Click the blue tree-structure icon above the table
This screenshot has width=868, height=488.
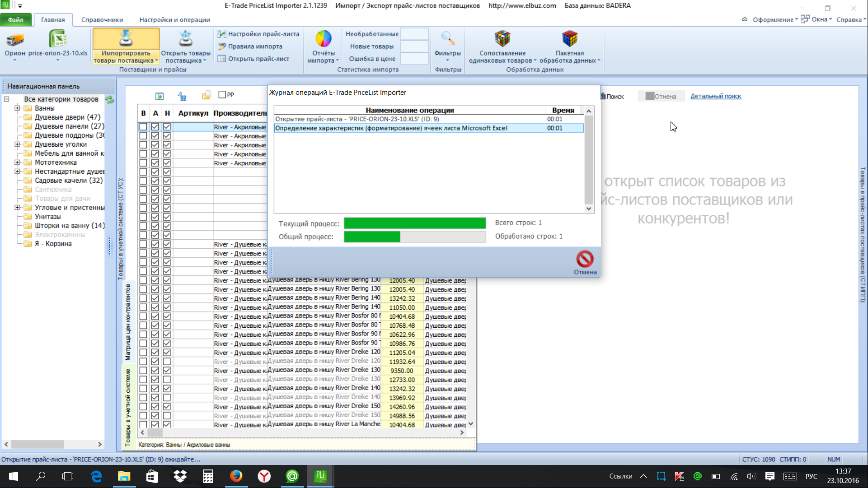click(x=182, y=96)
